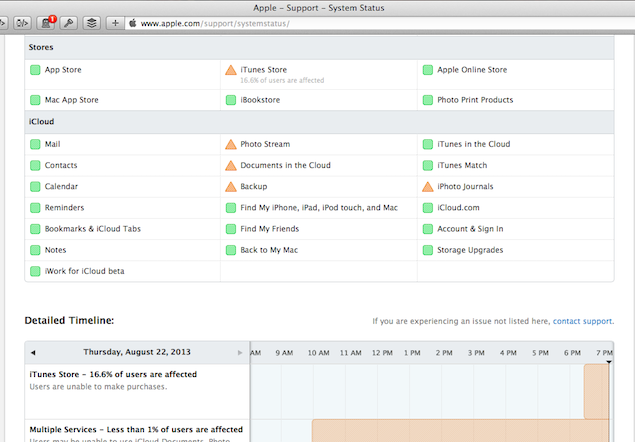Click Documents in the Cloud warning triangle
The width and height of the screenshot is (635, 442).
point(231,165)
